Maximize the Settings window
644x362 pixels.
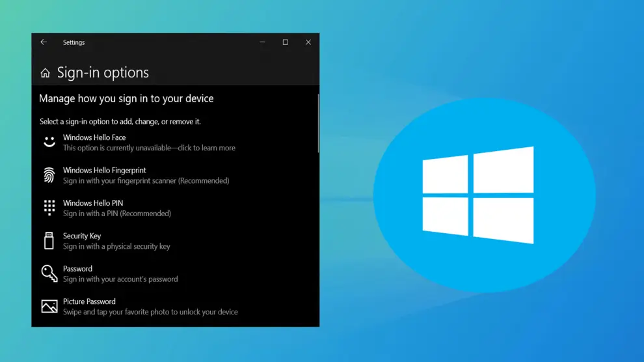(285, 42)
